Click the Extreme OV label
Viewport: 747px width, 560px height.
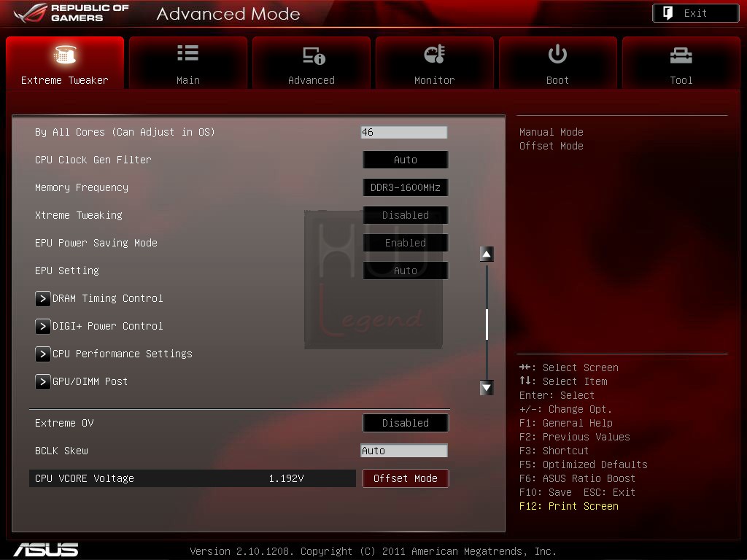pos(64,423)
